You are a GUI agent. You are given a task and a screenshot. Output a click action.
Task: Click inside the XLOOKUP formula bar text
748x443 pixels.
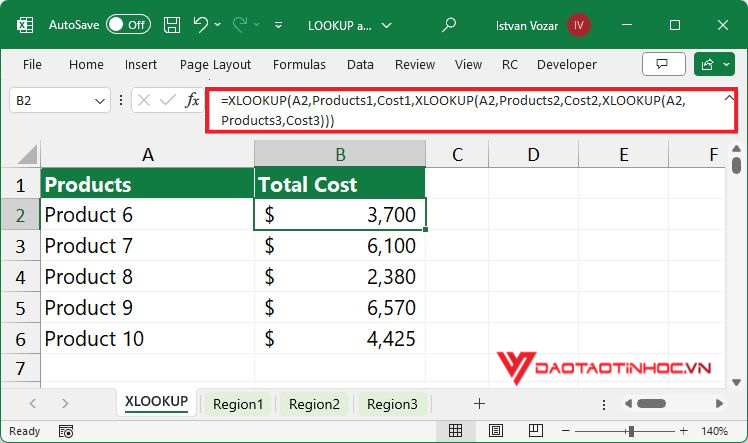[453, 110]
